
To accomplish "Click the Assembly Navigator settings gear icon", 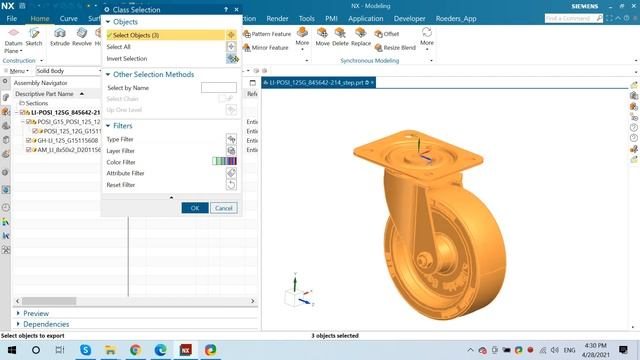I will coord(5,82).
